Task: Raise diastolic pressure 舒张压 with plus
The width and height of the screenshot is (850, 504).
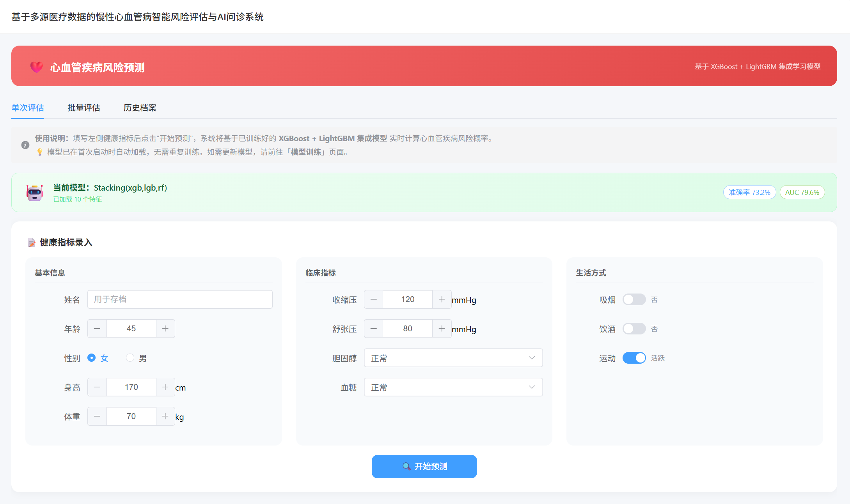Action: (x=442, y=329)
